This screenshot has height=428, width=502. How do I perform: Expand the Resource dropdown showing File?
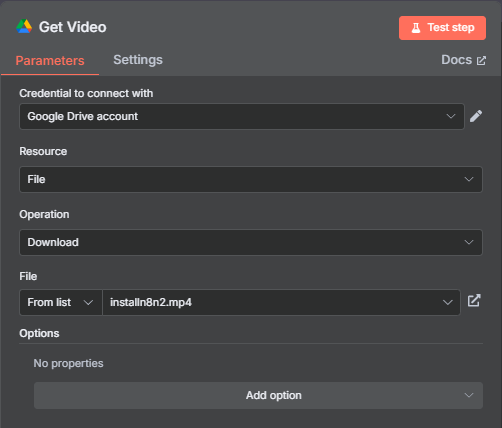pyautogui.click(x=251, y=179)
